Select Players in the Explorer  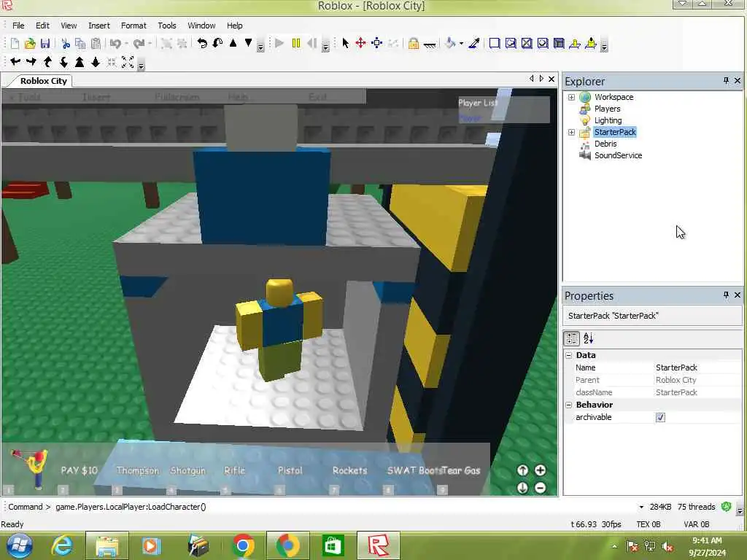point(607,109)
